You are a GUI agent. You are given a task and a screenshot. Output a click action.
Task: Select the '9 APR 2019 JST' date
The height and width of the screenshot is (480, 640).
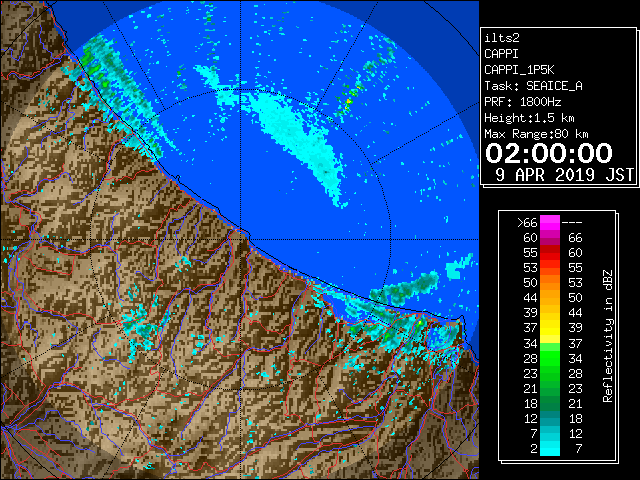pos(564,175)
